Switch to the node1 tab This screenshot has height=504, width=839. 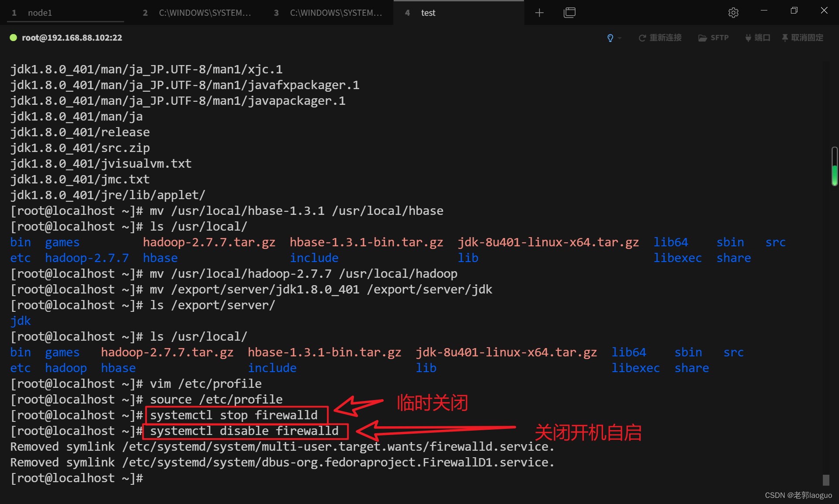click(66, 13)
